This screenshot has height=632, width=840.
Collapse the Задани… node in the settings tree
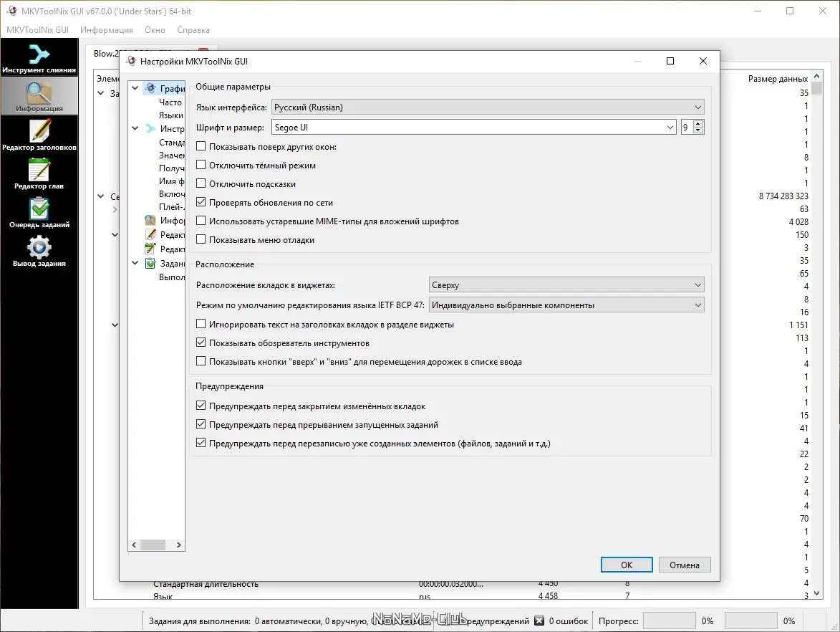pos(135,263)
